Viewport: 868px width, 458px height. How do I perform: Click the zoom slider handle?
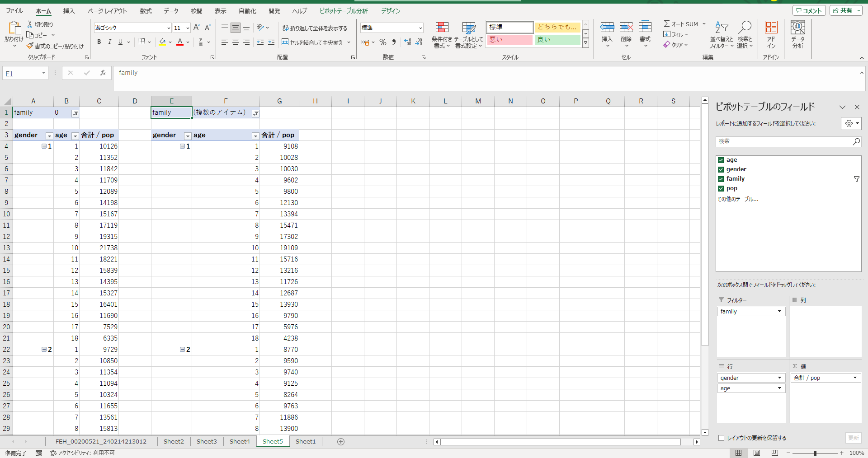(815, 453)
